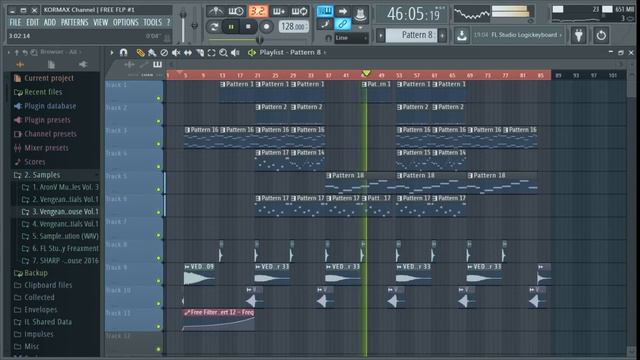Switch pattern/song mode button

point(213,27)
